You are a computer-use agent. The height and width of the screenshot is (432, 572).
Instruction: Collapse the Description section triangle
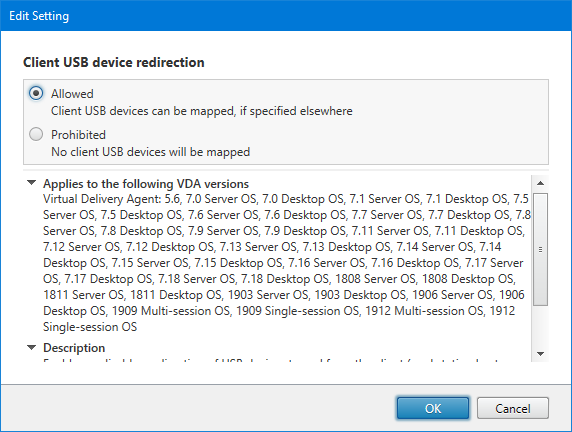(32, 347)
